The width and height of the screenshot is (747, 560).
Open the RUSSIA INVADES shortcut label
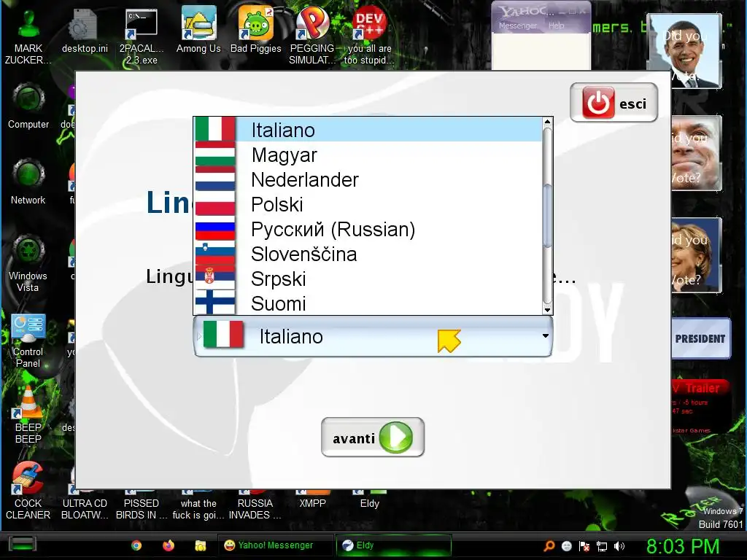click(255, 509)
